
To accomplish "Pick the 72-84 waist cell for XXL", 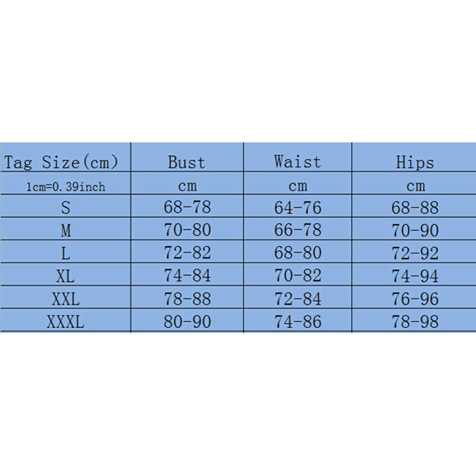I will pyautogui.click(x=297, y=299).
